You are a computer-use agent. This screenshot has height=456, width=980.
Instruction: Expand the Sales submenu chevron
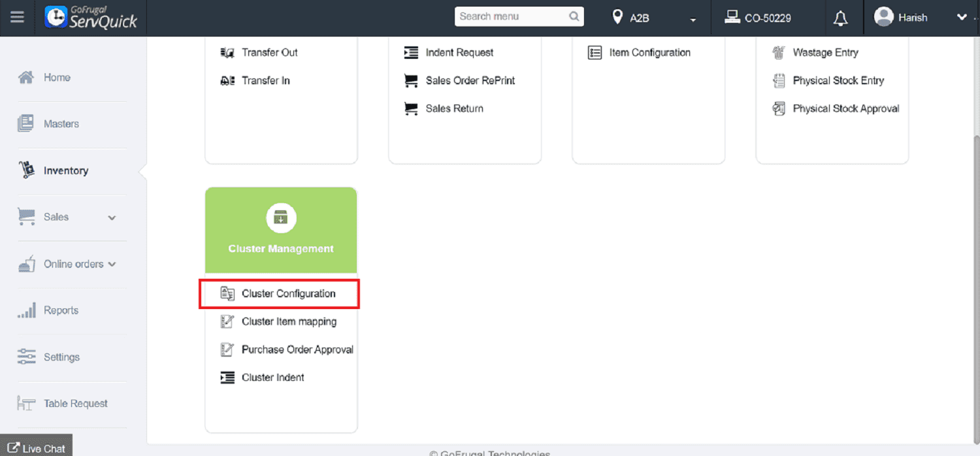pos(112,218)
